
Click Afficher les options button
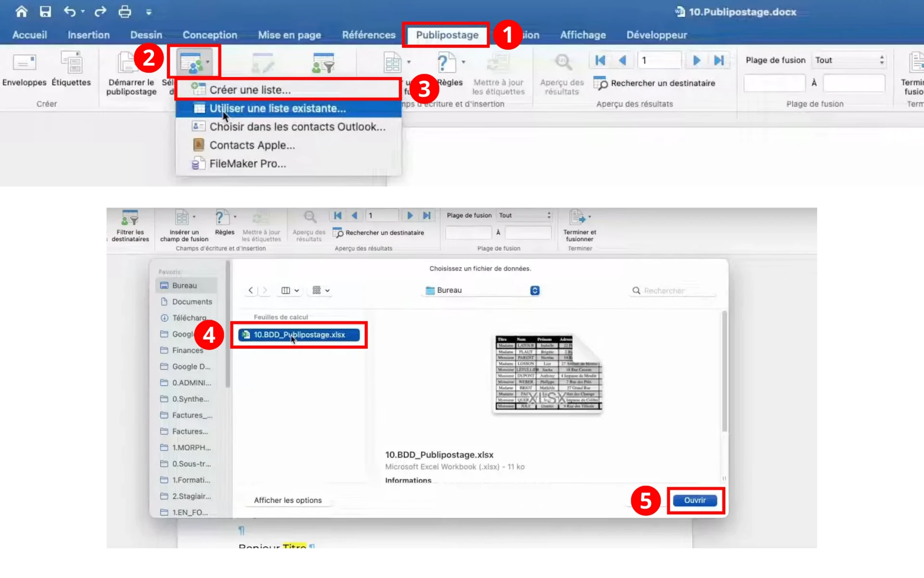click(288, 500)
